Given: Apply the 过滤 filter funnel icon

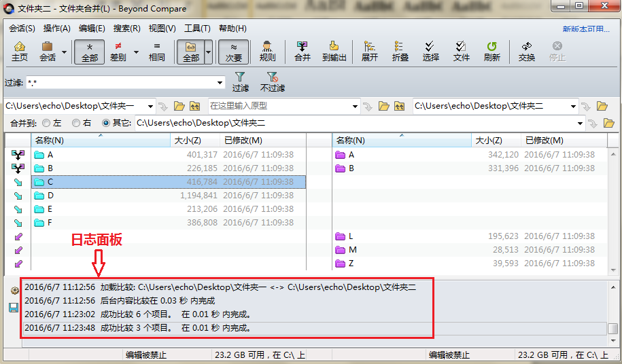Looking at the screenshot, I should pos(241,82).
